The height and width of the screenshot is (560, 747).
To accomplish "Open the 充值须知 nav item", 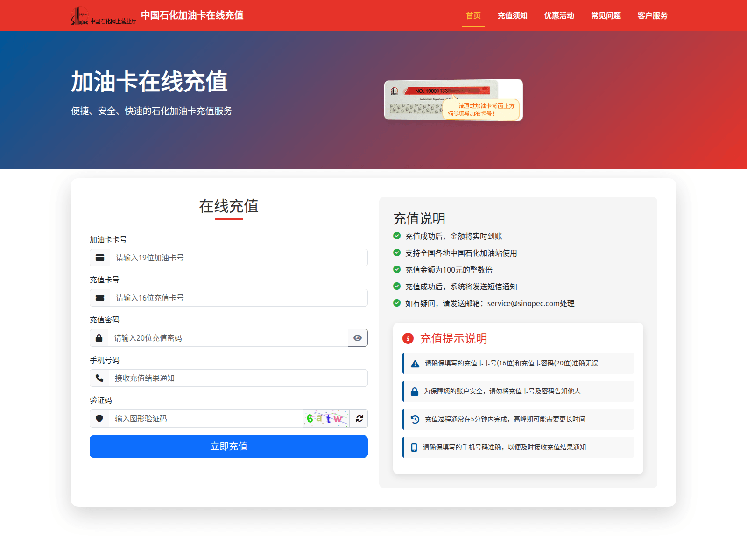I will (513, 15).
